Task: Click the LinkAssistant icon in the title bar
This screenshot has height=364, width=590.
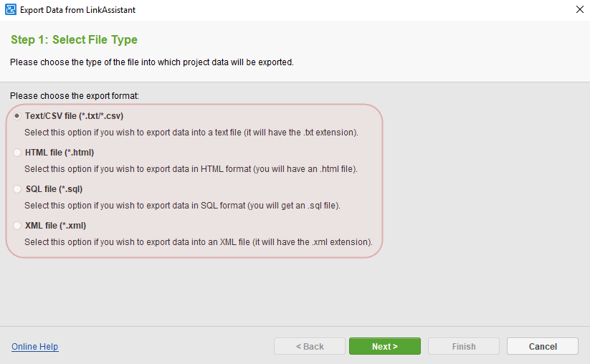Action: click(x=11, y=10)
